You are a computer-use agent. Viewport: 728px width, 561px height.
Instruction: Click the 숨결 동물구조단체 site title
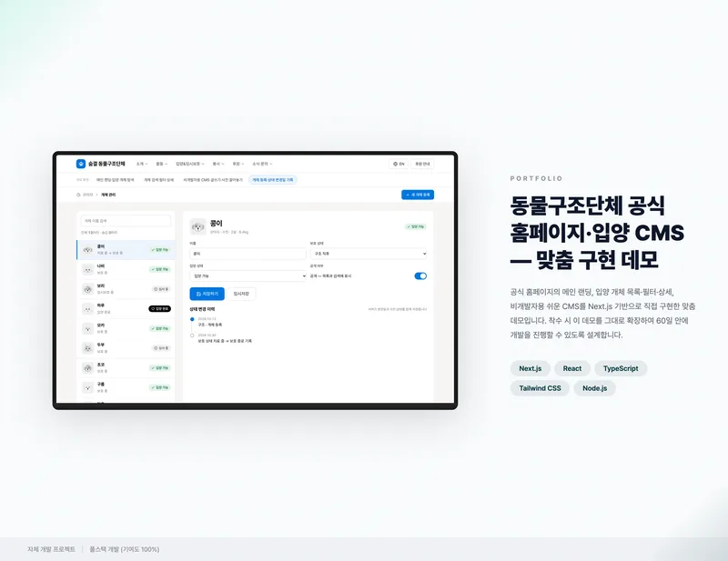[106, 164]
